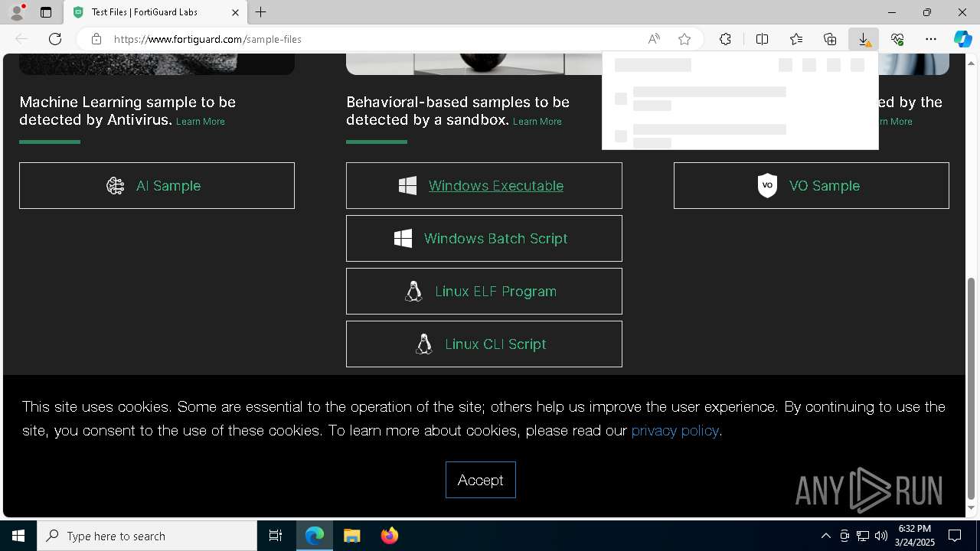View site information lock icon
Image resolution: width=980 pixels, height=551 pixels.
point(96,39)
